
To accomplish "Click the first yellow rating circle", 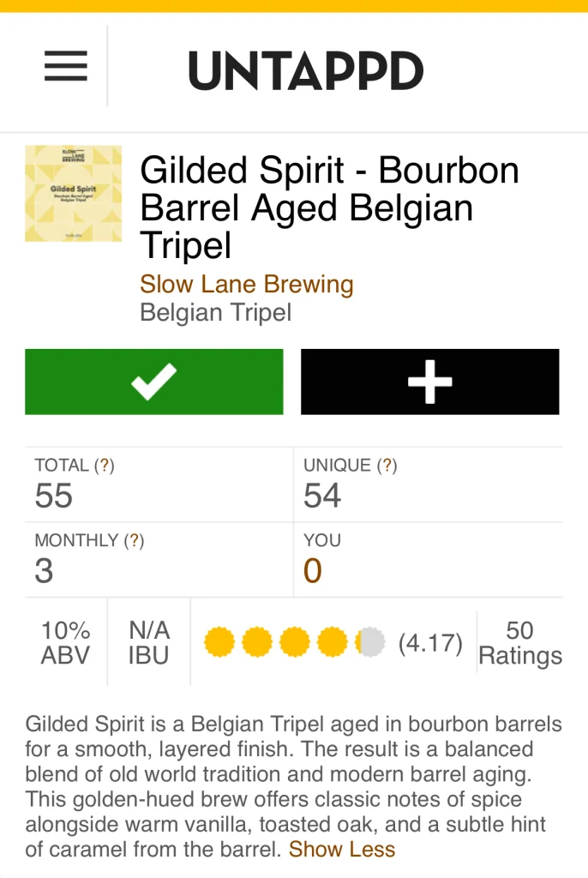I will click(219, 642).
